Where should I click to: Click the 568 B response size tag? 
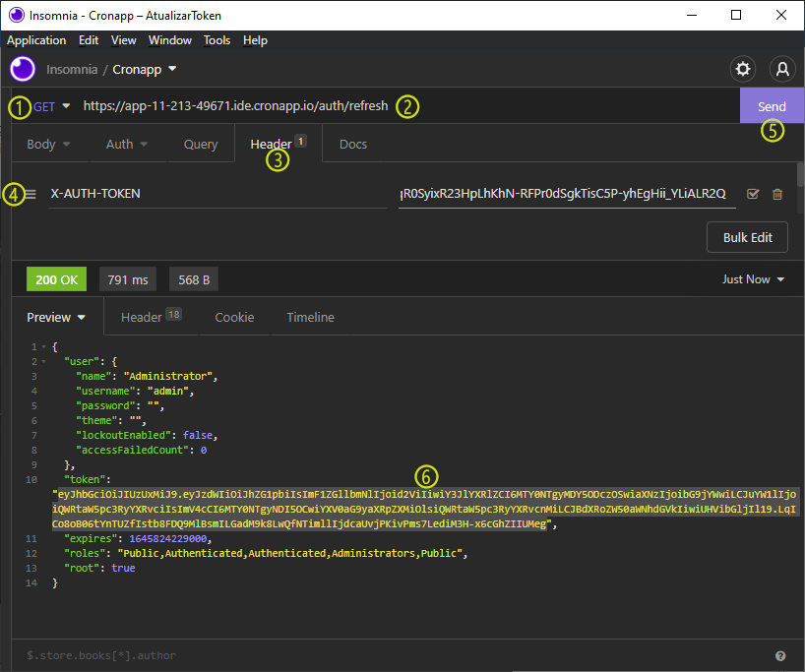194,279
